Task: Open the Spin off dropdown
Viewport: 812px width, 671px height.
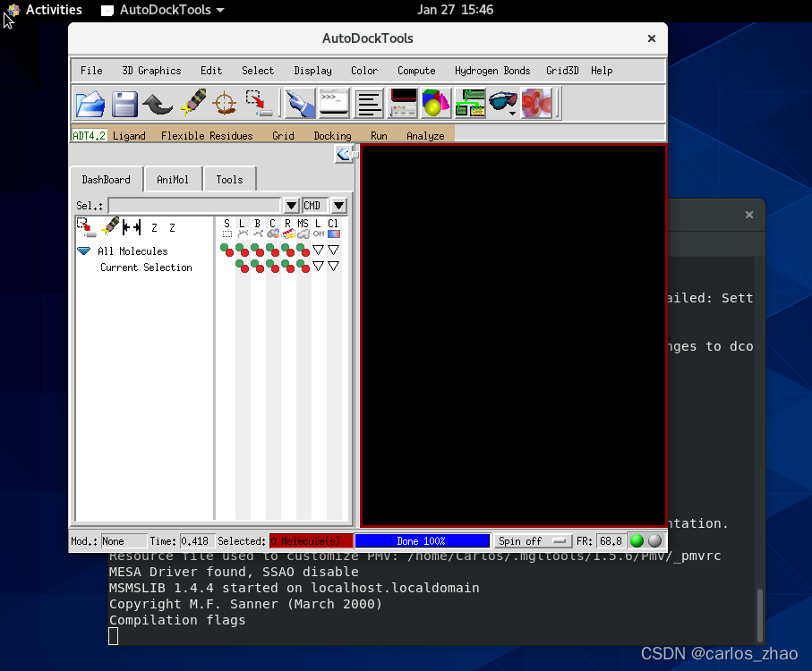Action: (x=533, y=541)
